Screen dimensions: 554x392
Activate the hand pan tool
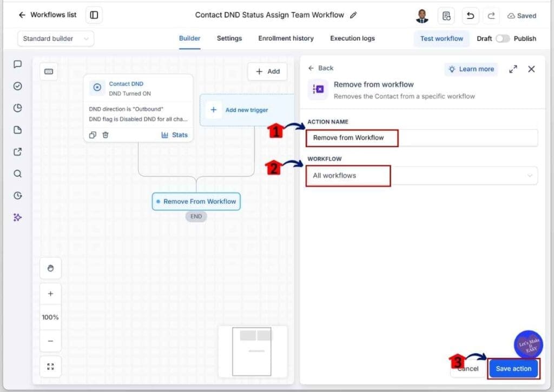[x=50, y=268]
